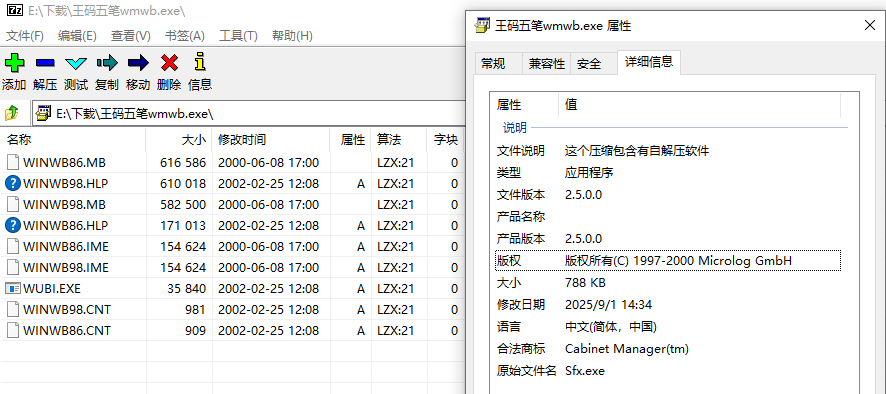Open the 帮助(H) menu
Screen dimensions: 886x394
click(292, 36)
